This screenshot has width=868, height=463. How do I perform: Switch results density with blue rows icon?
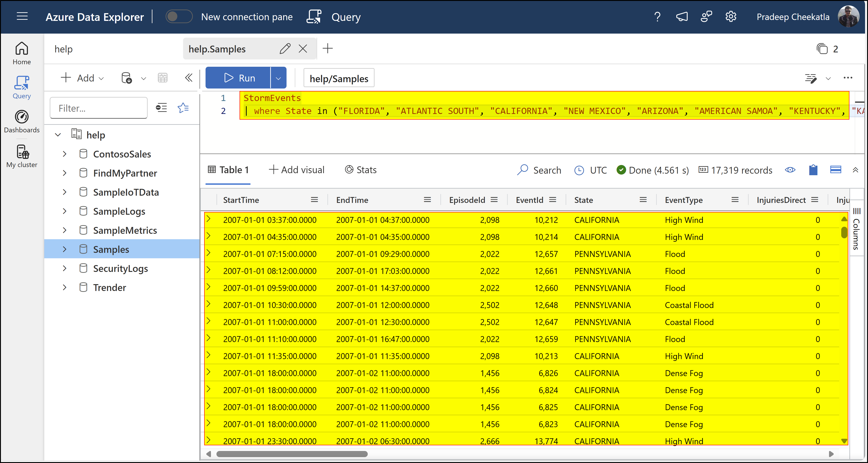click(x=835, y=170)
